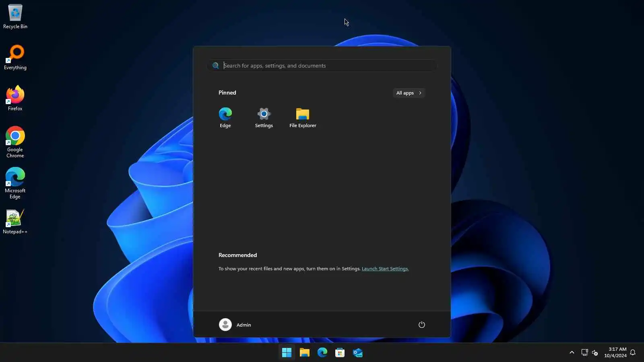Click the muted volume tray icon

tap(595, 353)
